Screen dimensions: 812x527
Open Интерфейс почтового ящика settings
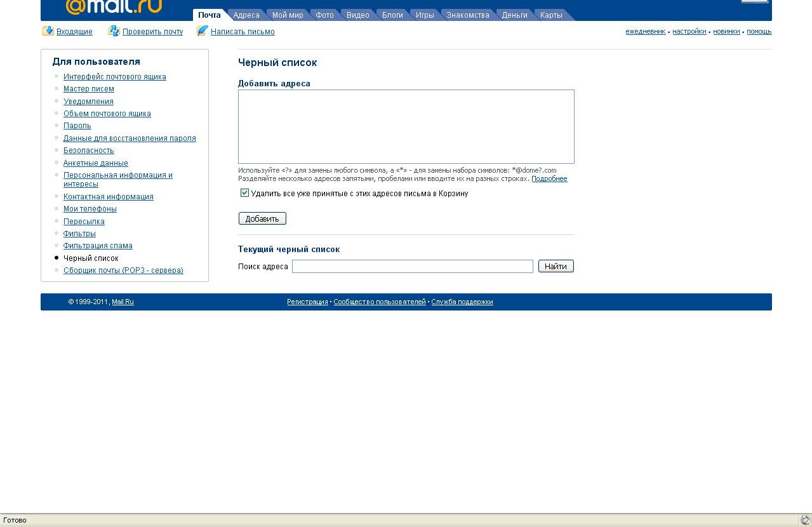115,77
